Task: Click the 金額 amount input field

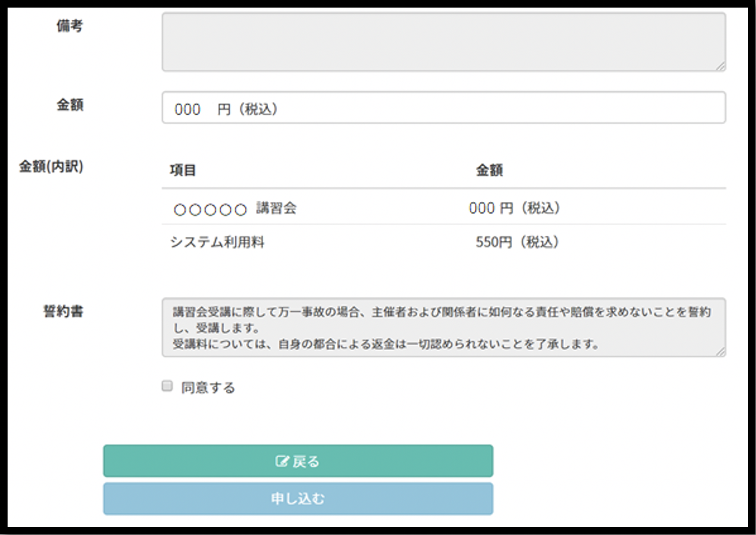Action: [x=443, y=108]
